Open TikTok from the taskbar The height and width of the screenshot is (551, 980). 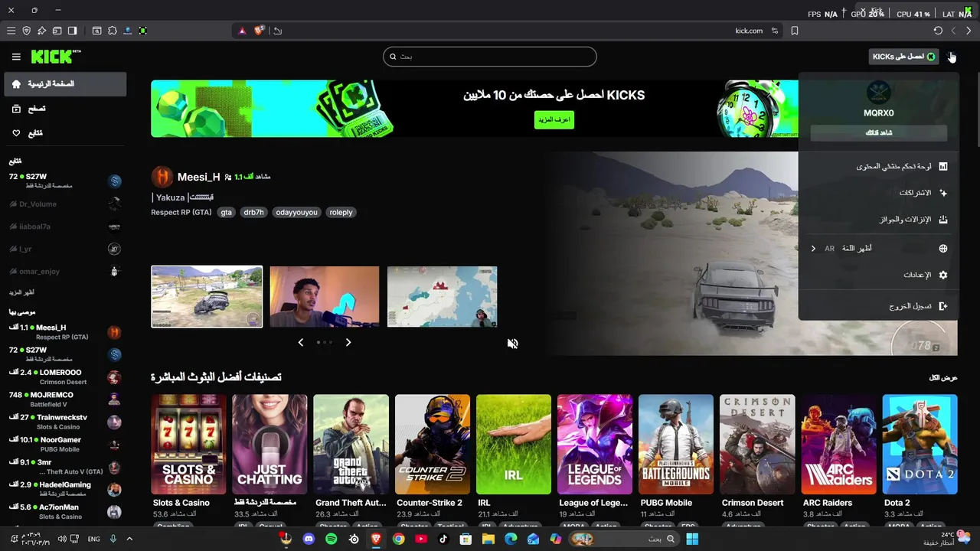click(443, 539)
